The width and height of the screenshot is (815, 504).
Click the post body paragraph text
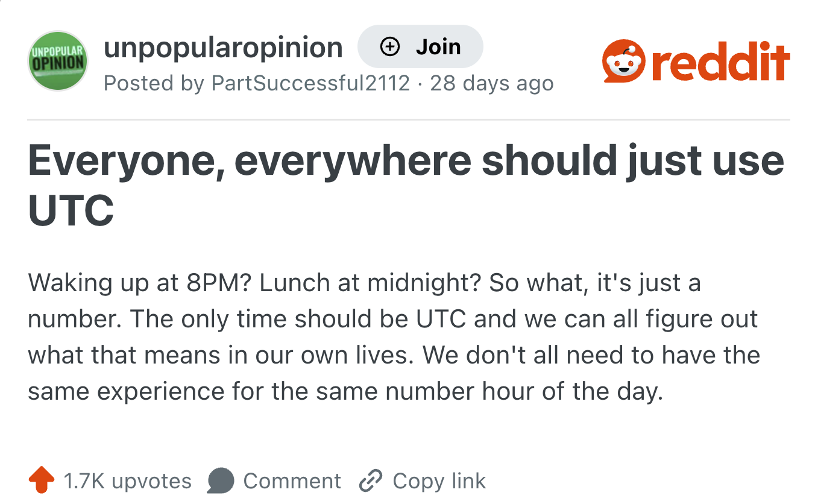pos(394,337)
